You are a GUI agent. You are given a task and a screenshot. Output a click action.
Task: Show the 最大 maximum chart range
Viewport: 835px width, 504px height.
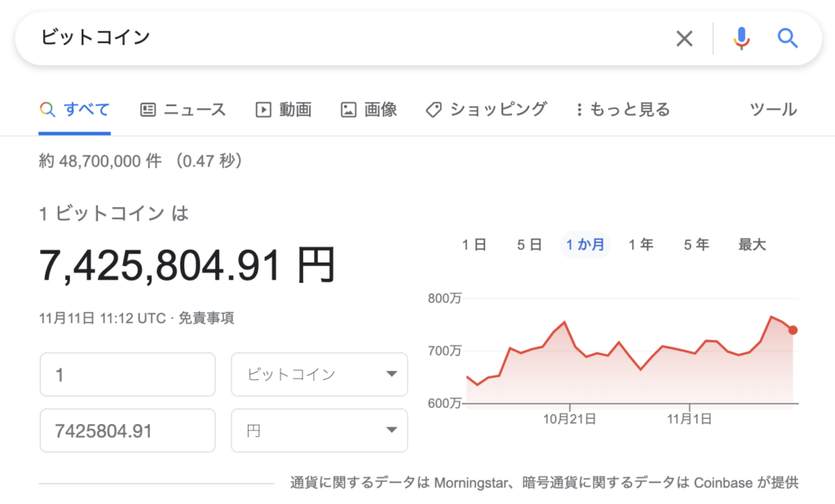[x=752, y=245]
